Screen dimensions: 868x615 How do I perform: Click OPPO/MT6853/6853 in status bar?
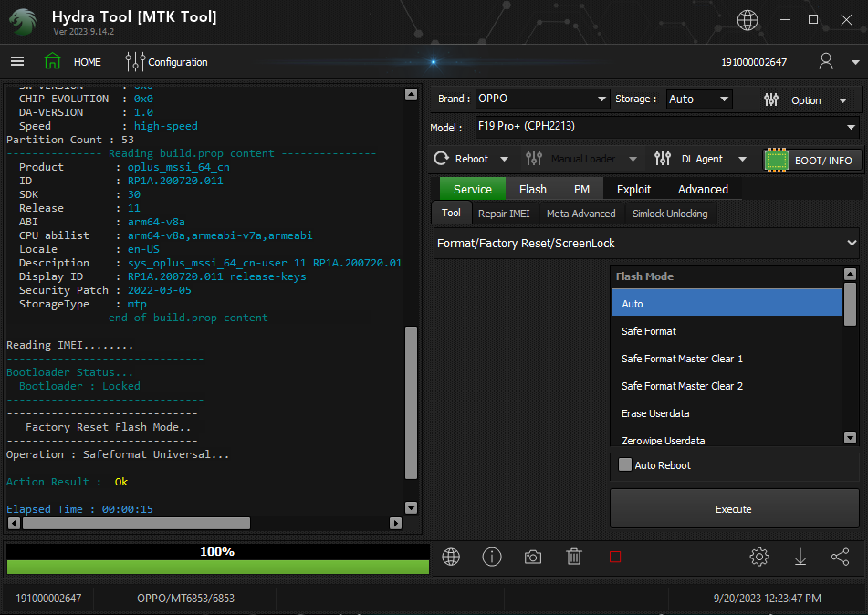click(185, 599)
